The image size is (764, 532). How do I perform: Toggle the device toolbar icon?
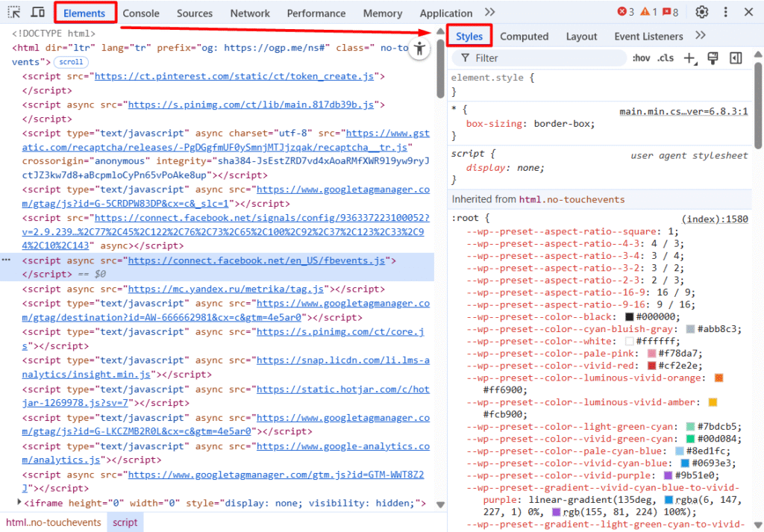(x=37, y=13)
